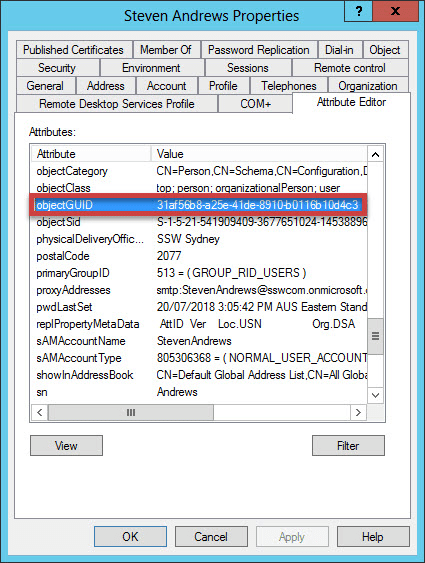Click the question mark help icon in title bar

[x=358, y=11]
